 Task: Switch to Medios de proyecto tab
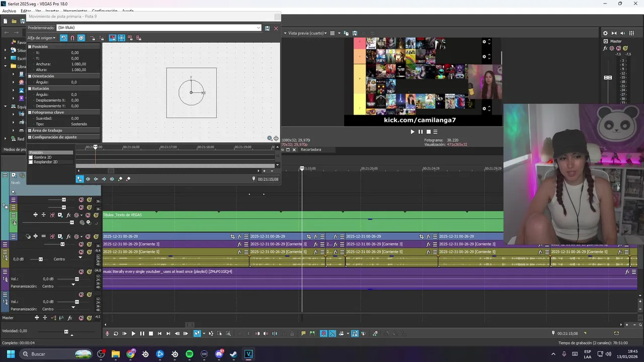click(x=15, y=149)
